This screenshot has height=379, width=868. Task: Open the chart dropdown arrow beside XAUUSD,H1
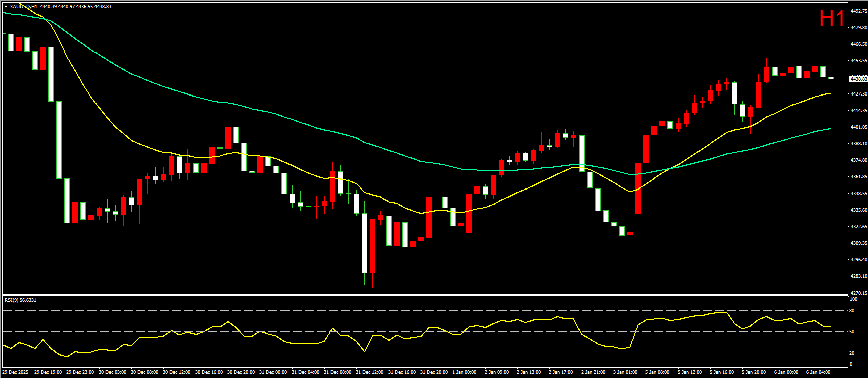[x=6, y=7]
